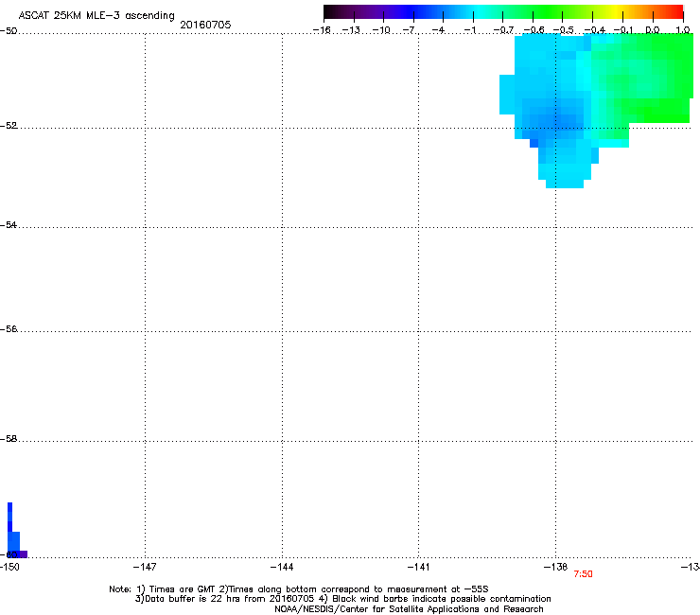The image size is (700, 615).
Task: Click the -0.6 color scale label
Action: coord(534,30)
